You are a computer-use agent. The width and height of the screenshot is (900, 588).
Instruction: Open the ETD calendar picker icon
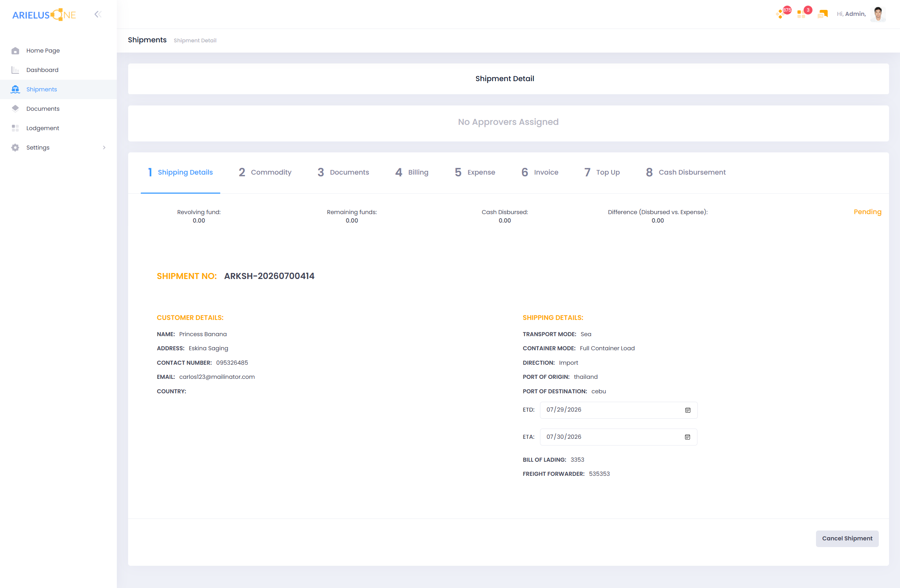click(x=688, y=410)
